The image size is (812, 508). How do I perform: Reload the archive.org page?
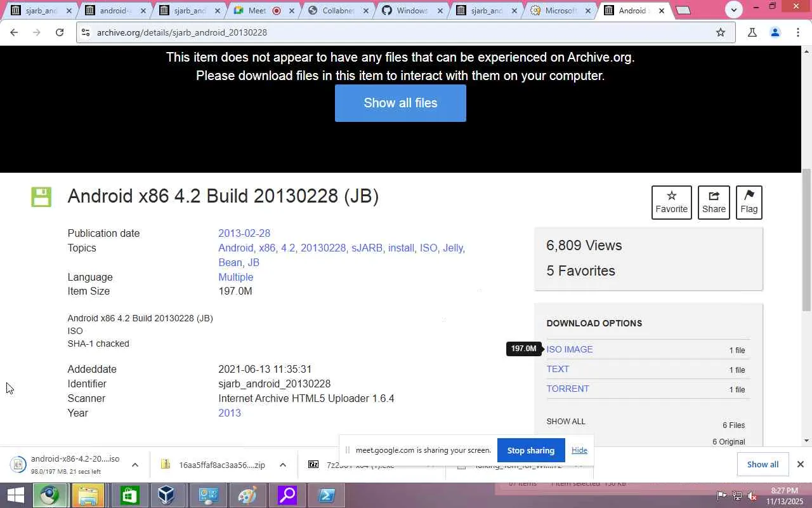pos(60,32)
